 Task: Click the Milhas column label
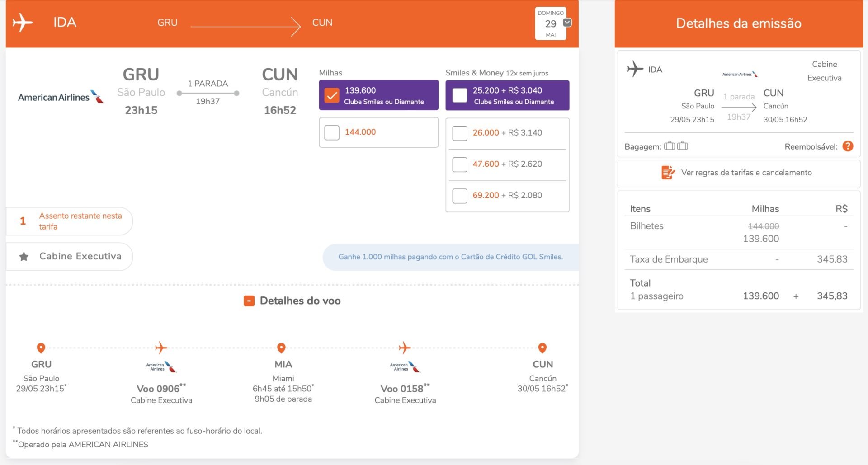click(x=330, y=73)
